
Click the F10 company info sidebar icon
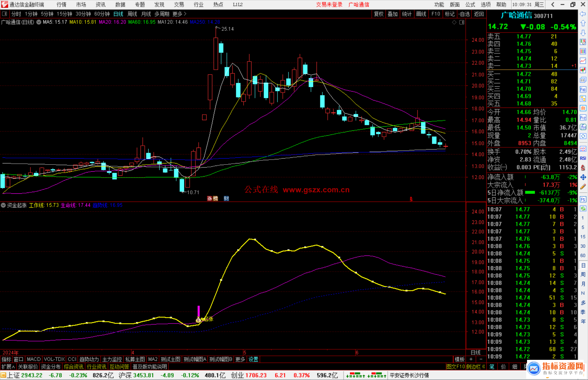tap(583, 89)
